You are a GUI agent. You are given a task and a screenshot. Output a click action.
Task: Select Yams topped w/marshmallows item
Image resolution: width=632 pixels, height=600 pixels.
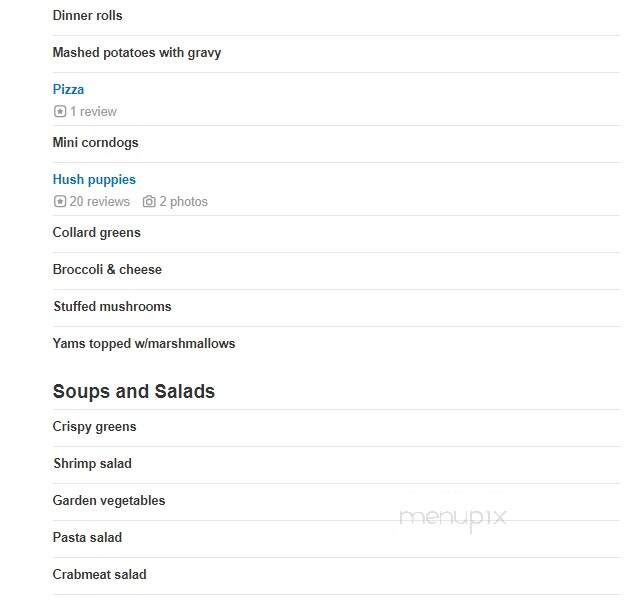144,343
